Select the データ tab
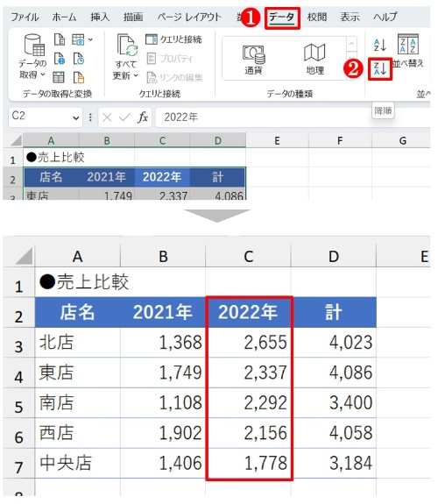Viewport: 438px width, 504px height. click(282, 18)
